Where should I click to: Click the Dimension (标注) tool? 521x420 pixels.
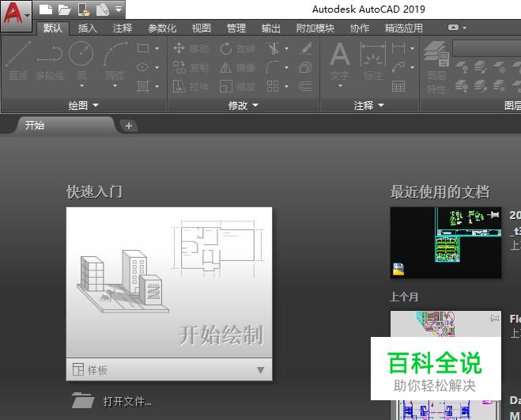pos(372,62)
